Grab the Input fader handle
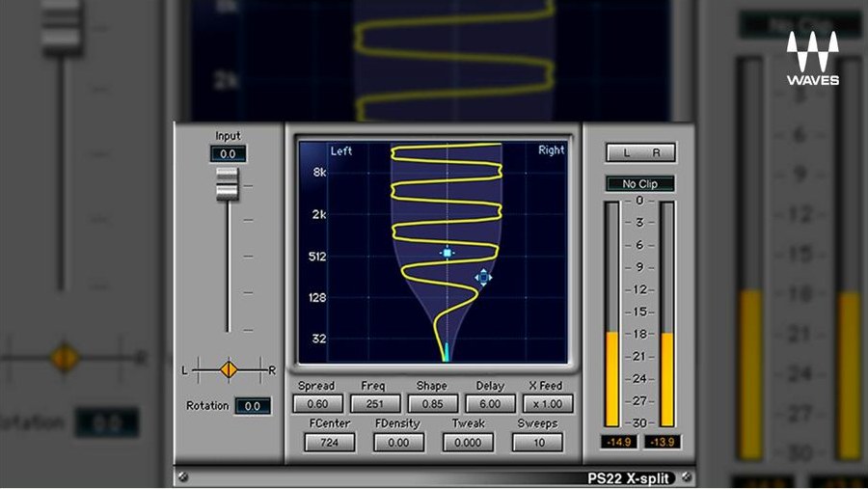This screenshot has height=489, width=868. click(227, 184)
